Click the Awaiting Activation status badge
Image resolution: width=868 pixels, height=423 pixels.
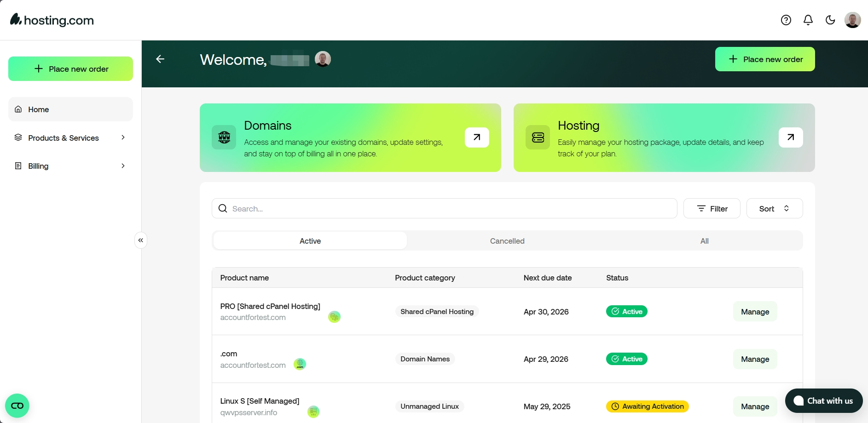click(648, 406)
